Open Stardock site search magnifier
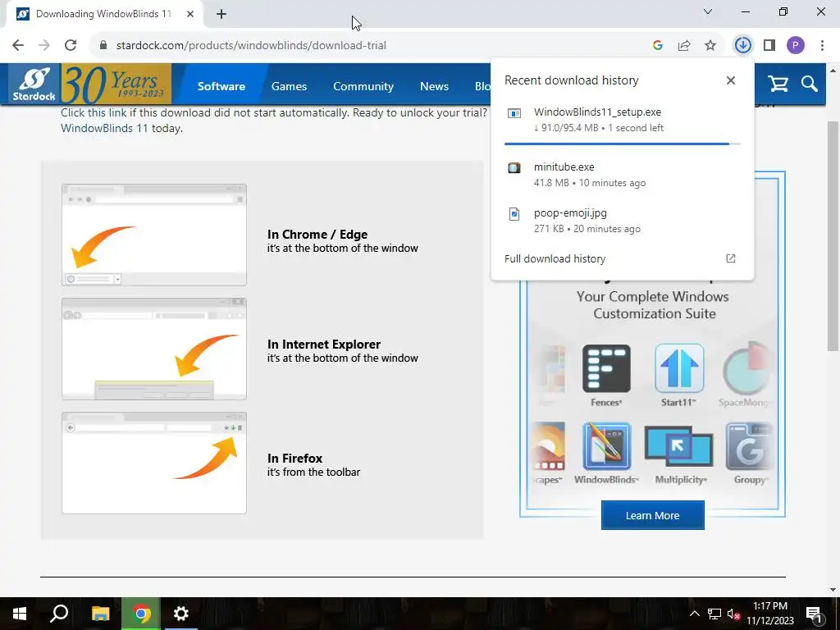The image size is (840, 630). [x=810, y=84]
